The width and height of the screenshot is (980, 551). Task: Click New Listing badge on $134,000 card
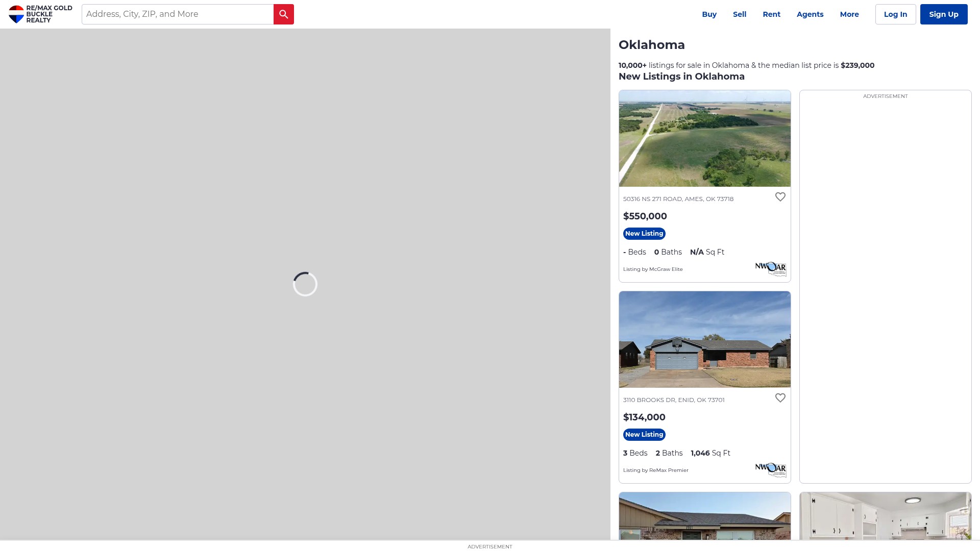pyautogui.click(x=644, y=435)
